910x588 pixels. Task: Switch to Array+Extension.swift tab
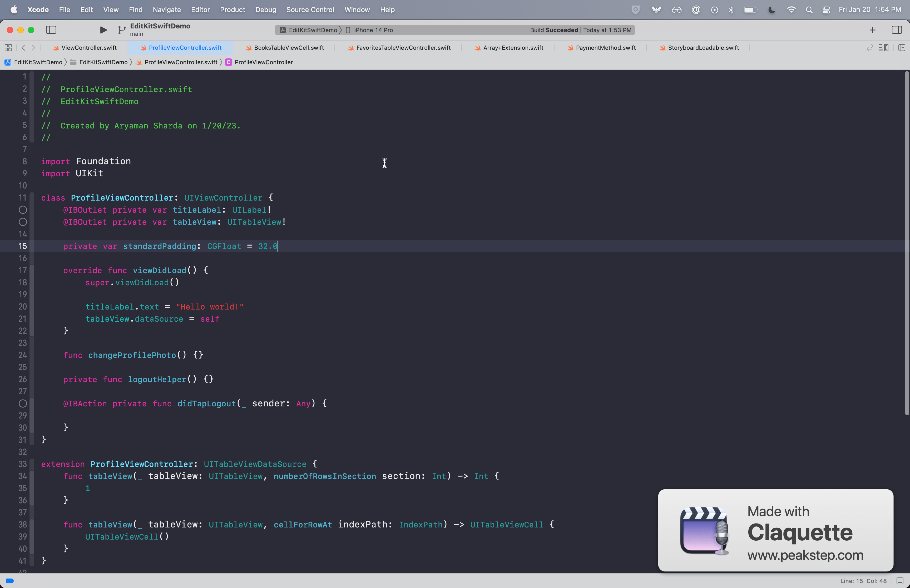point(509,48)
